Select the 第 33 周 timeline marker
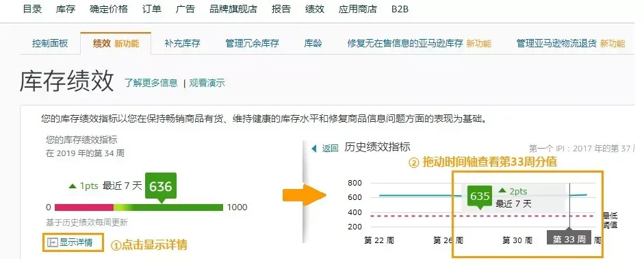This screenshot has width=644, height=265. click(x=569, y=239)
